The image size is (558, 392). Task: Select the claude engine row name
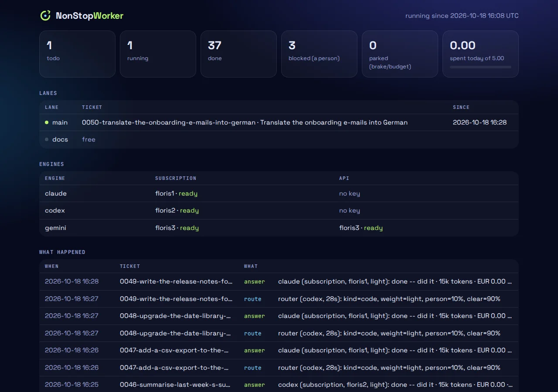coord(56,193)
